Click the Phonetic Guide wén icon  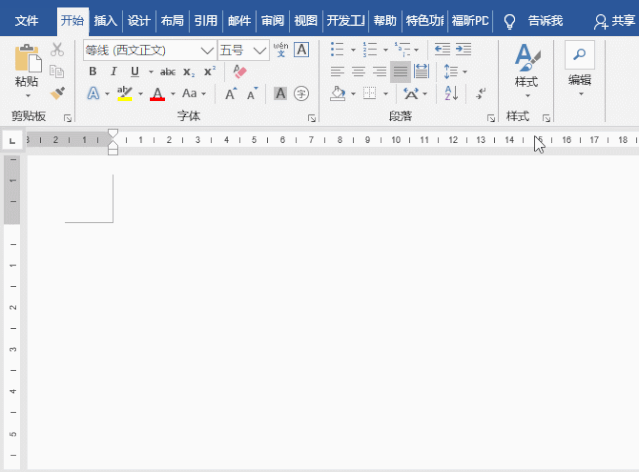280,50
